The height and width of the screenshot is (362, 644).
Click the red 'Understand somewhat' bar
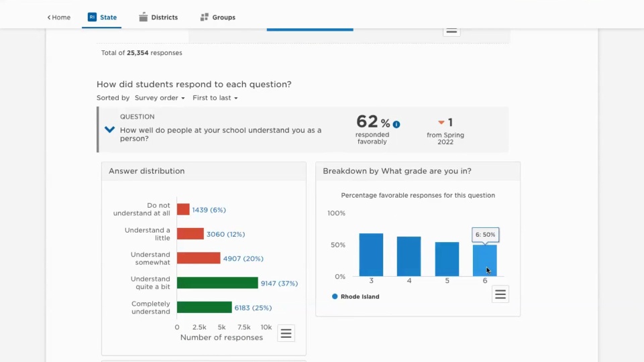(199, 257)
